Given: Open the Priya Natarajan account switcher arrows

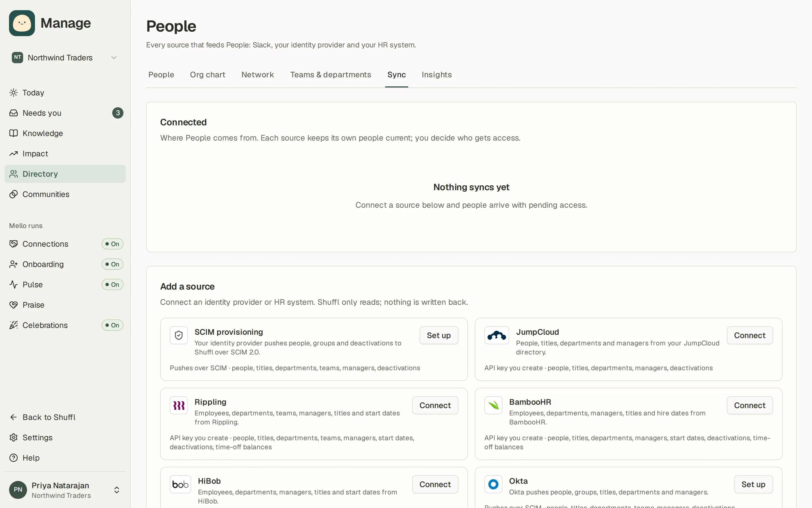Looking at the screenshot, I should [117, 490].
